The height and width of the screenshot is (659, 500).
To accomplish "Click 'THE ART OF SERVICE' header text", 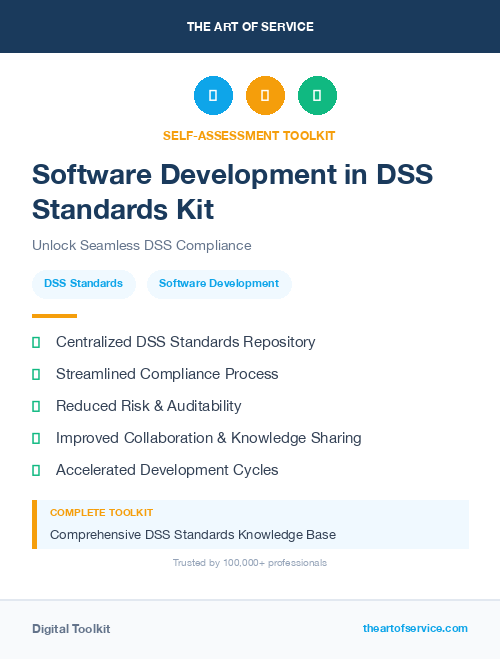I will point(250,27).
